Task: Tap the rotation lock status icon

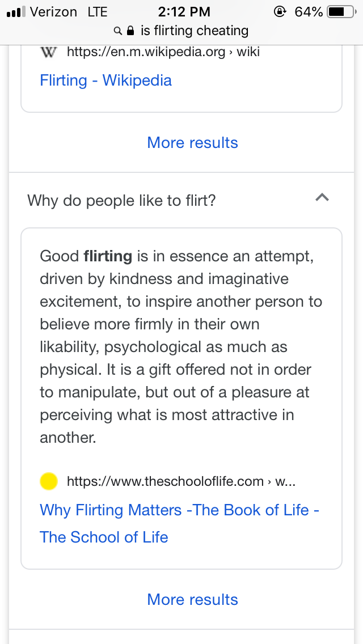Action: point(279,11)
